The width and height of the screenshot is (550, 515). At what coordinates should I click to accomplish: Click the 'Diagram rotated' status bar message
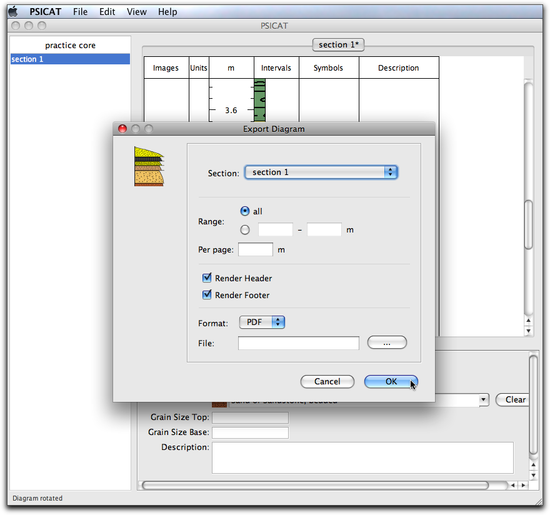pyautogui.click(x=38, y=498)
